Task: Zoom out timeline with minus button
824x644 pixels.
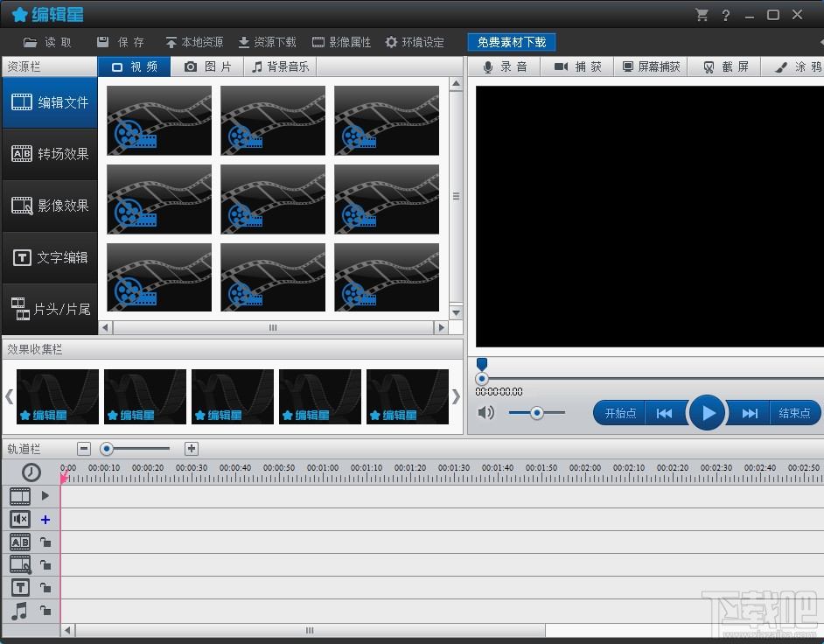Action: pos(84,449)
